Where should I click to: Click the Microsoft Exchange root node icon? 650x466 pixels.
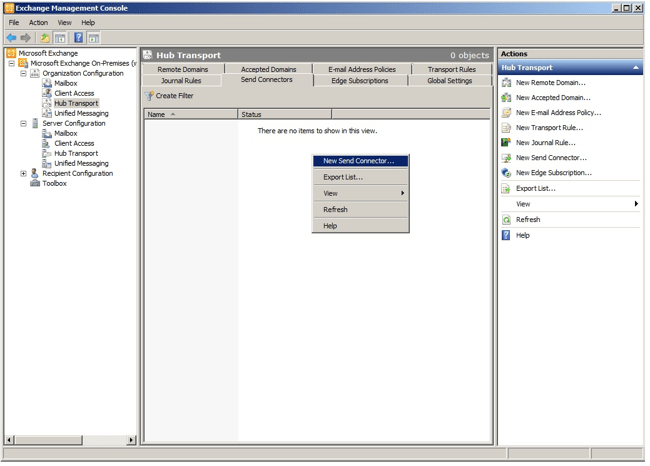click(11, 53)
